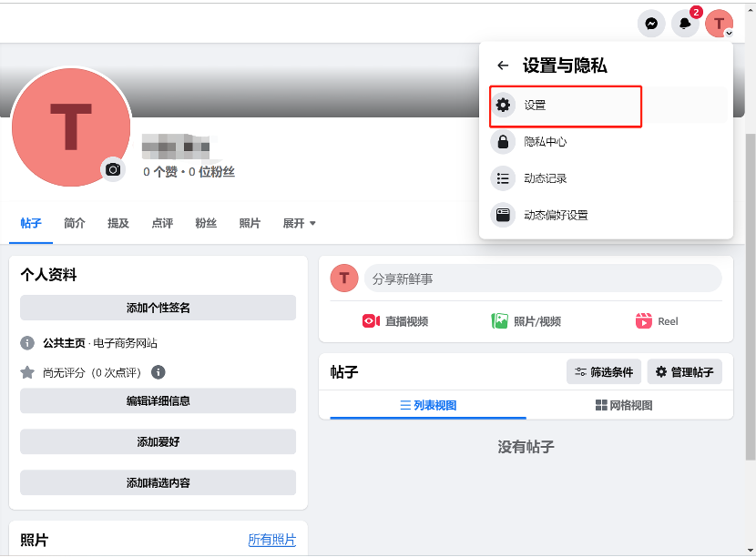
Task: Open the 筛选条件 post filters
Action: (603, 371)
